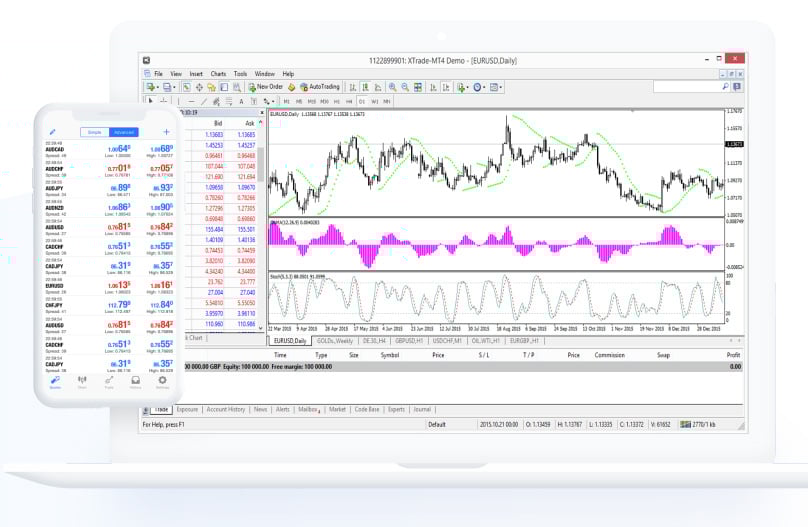Open History inbox icon on phone
The height and width of the screenshot is (527, 808).
tap(136, 382)
